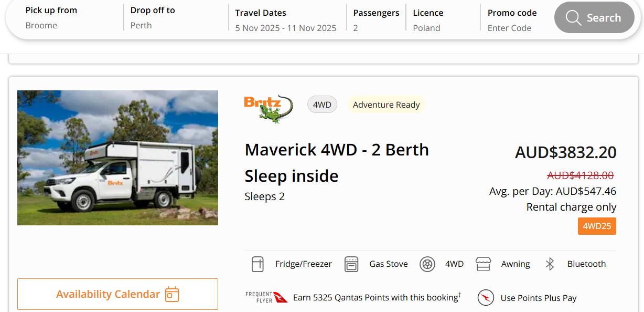Change the Travel Dates field
Viewport: 644px width, 312px height.
coord(286,20)
